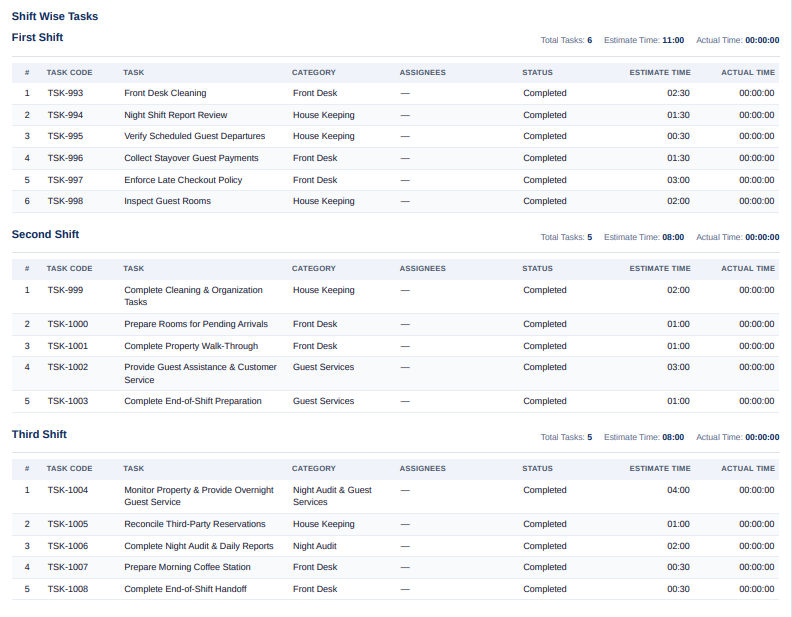792x617 pixels.
Task: Click 03:00 estimate time for TSK-997
Action: tap(678, 180)
